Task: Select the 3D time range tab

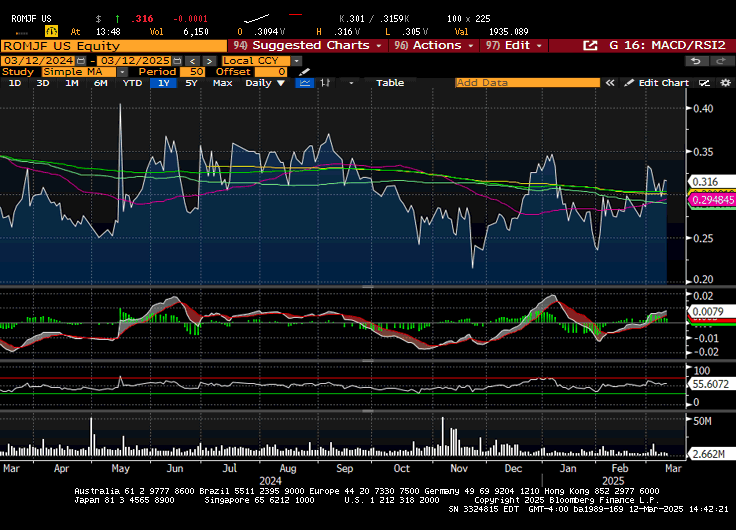Action: pos(43,83)
